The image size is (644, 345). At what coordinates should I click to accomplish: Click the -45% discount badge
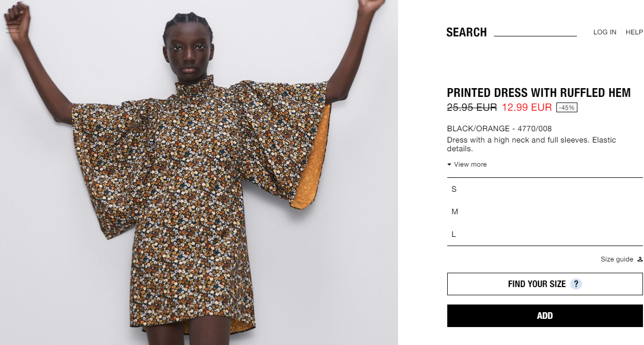tap(567, 108)
